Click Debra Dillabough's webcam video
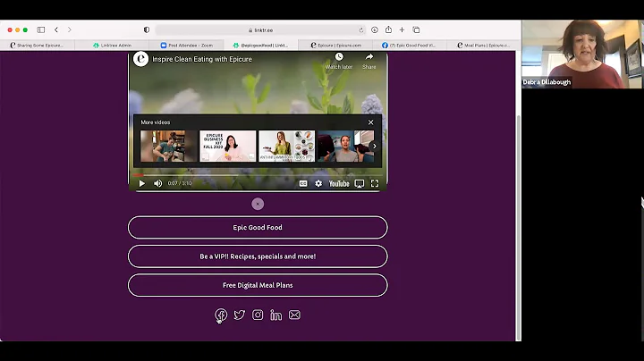The image size is (644, 361). tap(582, 55)
